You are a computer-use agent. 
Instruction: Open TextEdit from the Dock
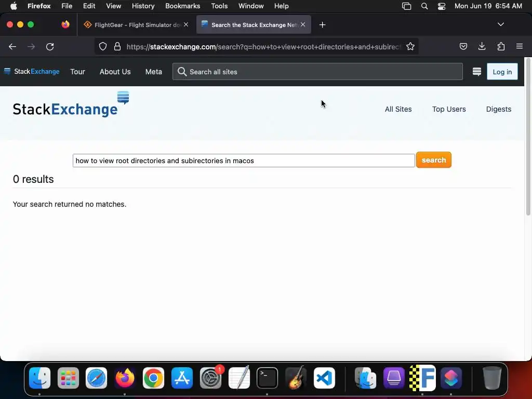click(239, 378)
